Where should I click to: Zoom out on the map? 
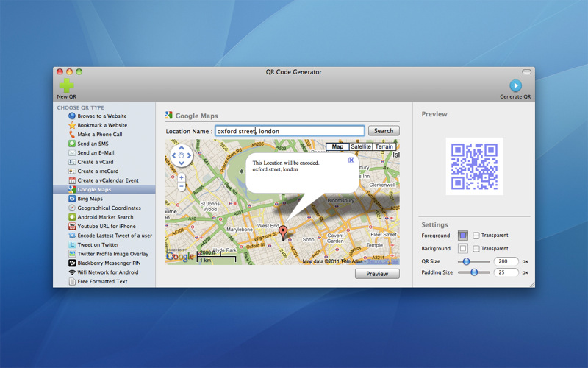tap(182, 186)
